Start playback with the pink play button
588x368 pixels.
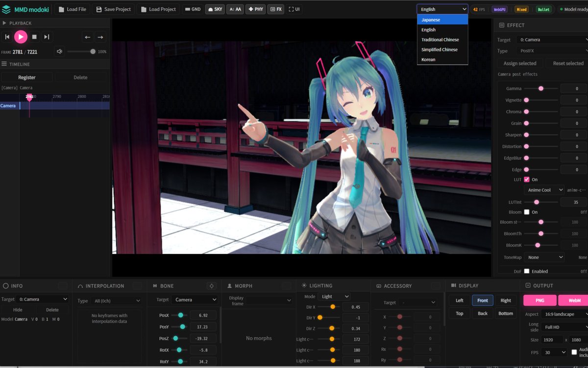point(21,37)
